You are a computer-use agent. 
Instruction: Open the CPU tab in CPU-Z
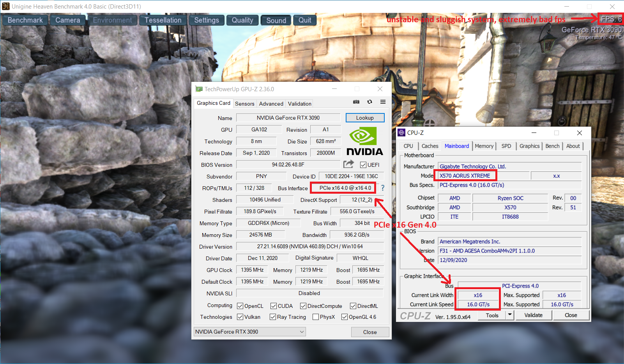point(408,146)
